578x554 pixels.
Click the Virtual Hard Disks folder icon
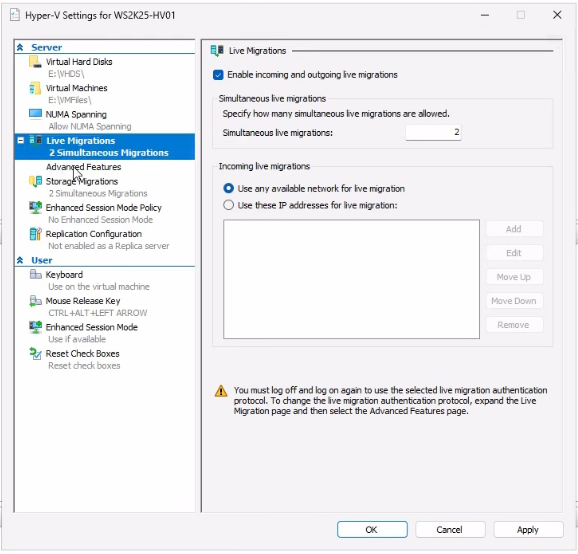(35, 62)
